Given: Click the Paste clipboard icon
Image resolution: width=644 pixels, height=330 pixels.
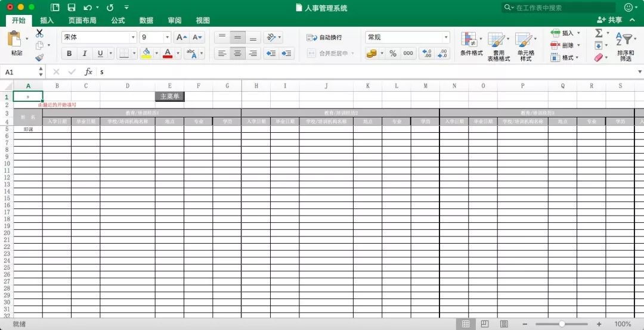Looking at the screenshot, I should [x=14, y=39].
